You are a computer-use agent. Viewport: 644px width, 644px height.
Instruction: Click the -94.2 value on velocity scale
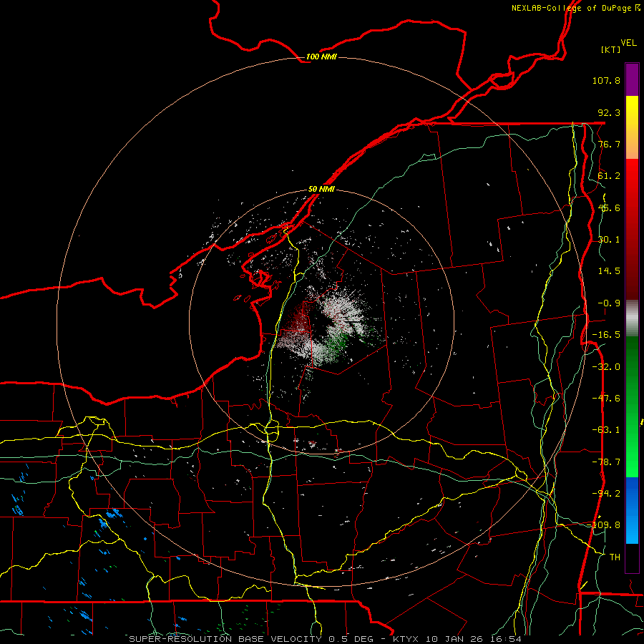click(606, 494)
